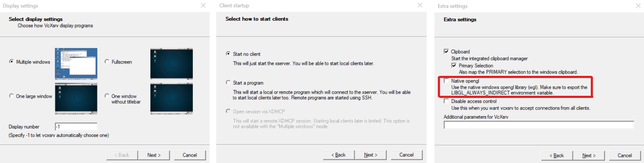644x163 pixels.
Task: Click Next in Display settings window
Action: pyautogui.click(x=154, y=155)
